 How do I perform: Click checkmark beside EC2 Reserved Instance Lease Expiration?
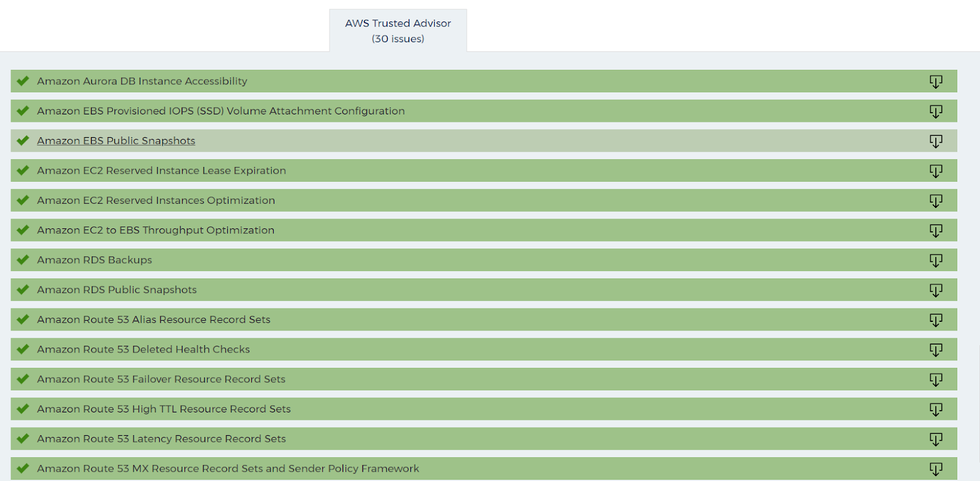pyautogui.click(x=23, y=170)
